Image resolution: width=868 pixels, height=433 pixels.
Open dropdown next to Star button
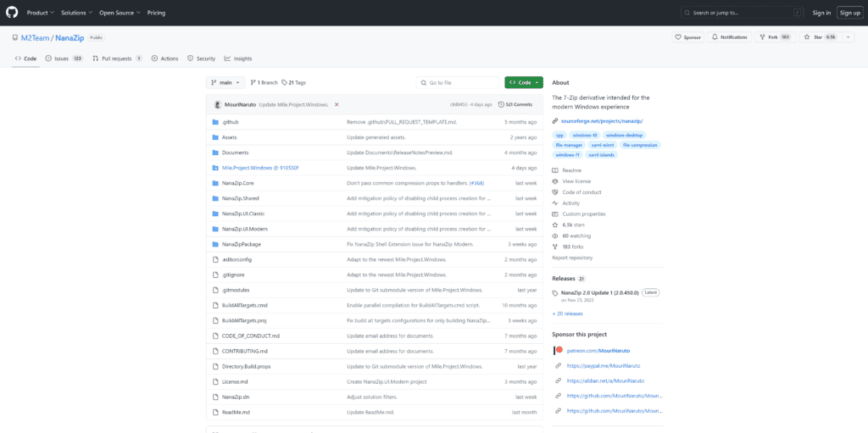[849, 37]
